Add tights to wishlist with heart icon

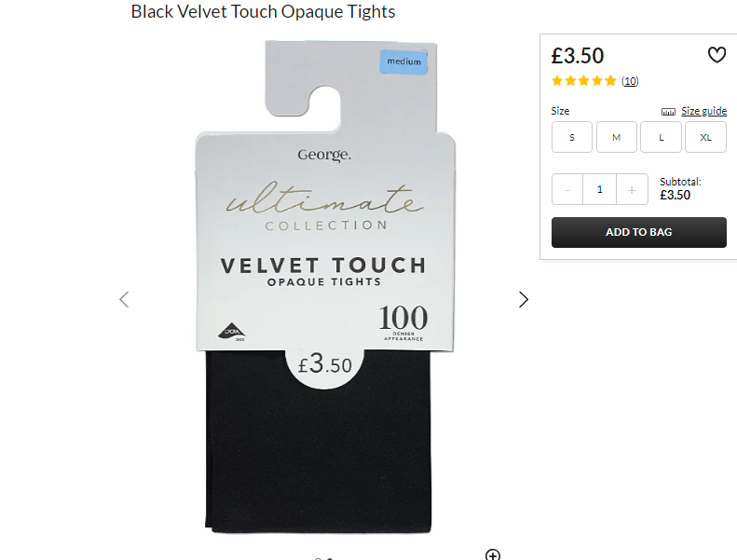click(717, 56)
